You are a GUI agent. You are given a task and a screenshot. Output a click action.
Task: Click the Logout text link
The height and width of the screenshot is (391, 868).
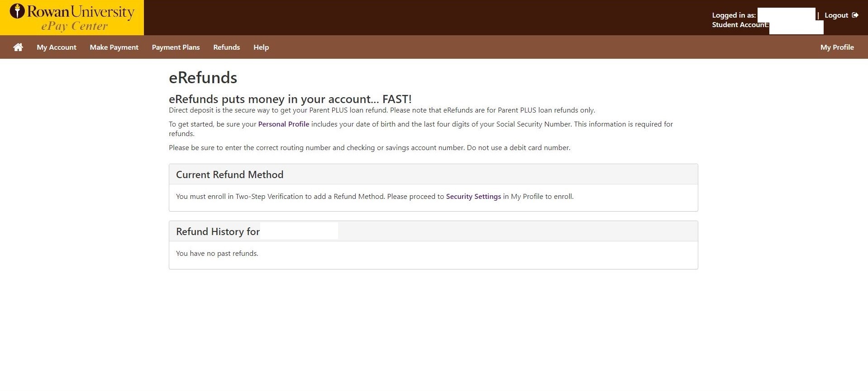tap(836, 15)
